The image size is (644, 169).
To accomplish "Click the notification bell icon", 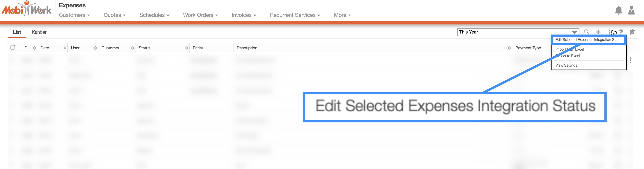I will point(619,11).
